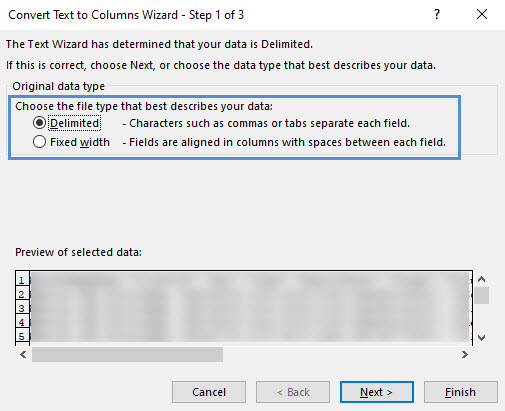The height and width of the screenshot is (411, 505).
Task: Open help with the question mark icon
Action: coord(437,14)
